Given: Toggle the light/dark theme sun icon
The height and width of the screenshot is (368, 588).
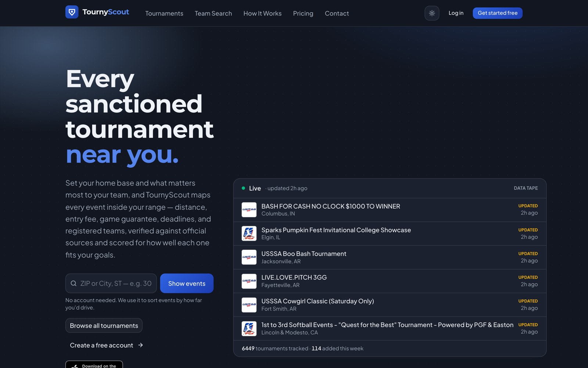Looking at the screenshot, I should 432,13.
